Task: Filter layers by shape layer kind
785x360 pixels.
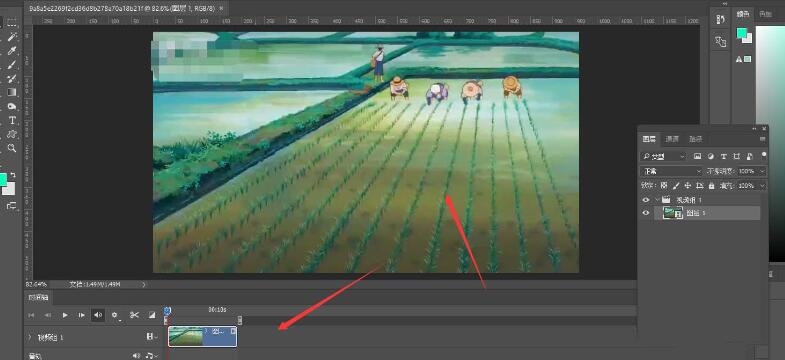Action: 736,157
